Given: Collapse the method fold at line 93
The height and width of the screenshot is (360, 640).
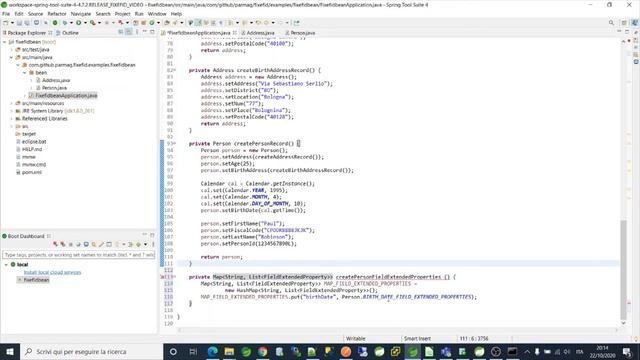Looking at the screenshot, I should coord(175,144).
